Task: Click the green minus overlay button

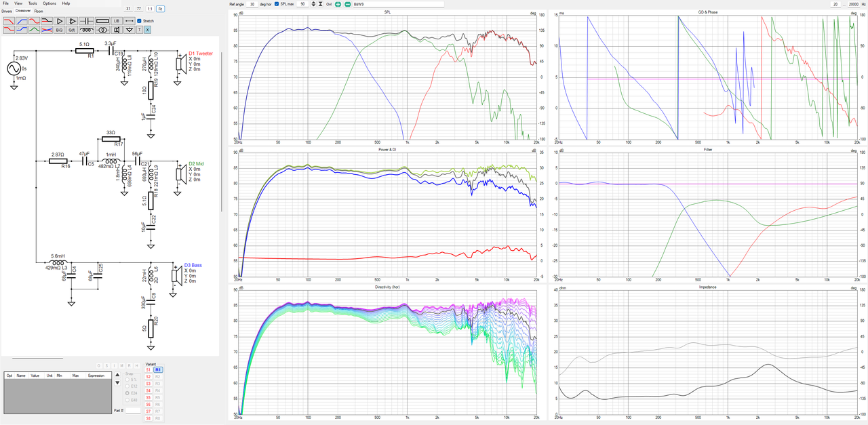Action: click(x=348, y=4)
